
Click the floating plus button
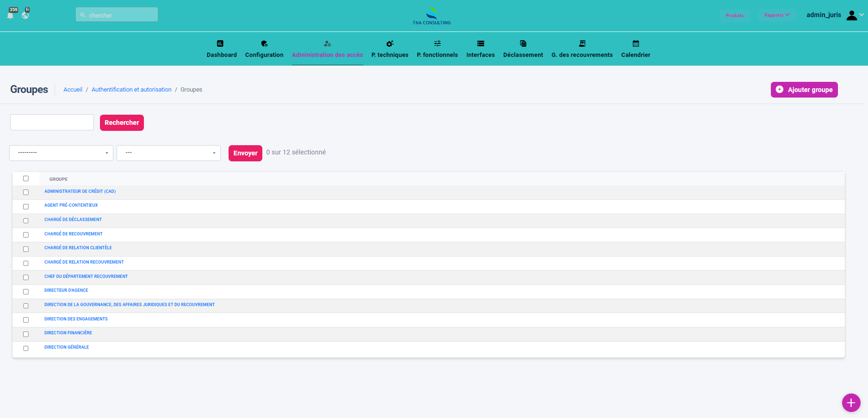point(851,403)
